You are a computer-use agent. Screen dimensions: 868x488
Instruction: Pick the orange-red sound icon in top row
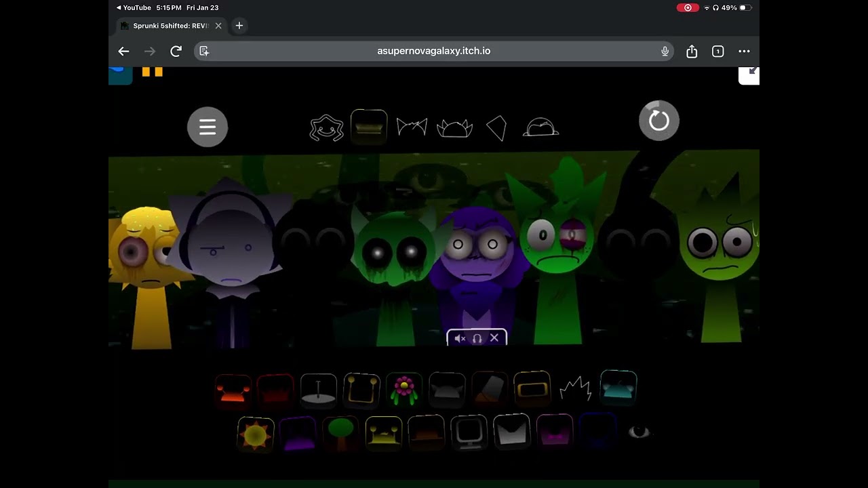tap(233, 392)
